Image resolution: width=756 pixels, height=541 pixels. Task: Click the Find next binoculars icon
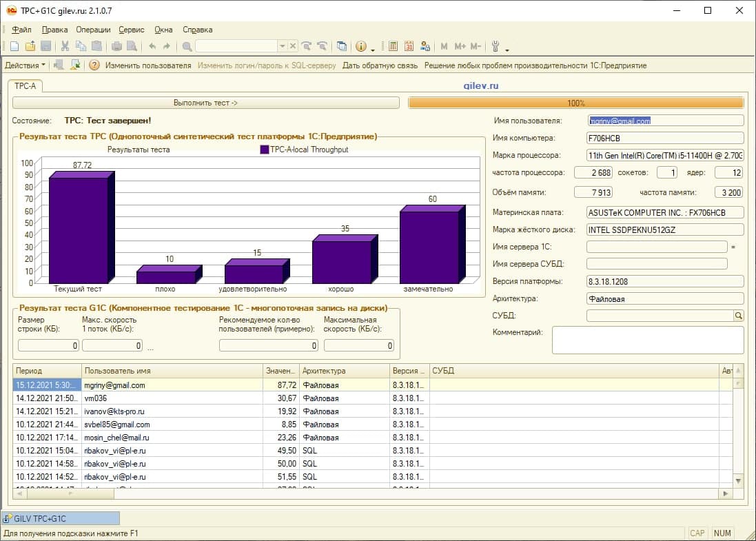coord(307,46)
